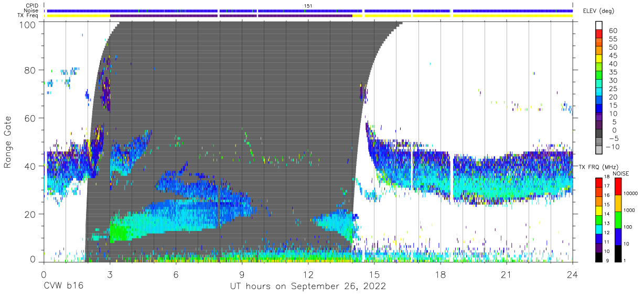644x297 pixels.
Task: Select the '45' ELEV colorbar label
Action: click(x=613, y=56)
